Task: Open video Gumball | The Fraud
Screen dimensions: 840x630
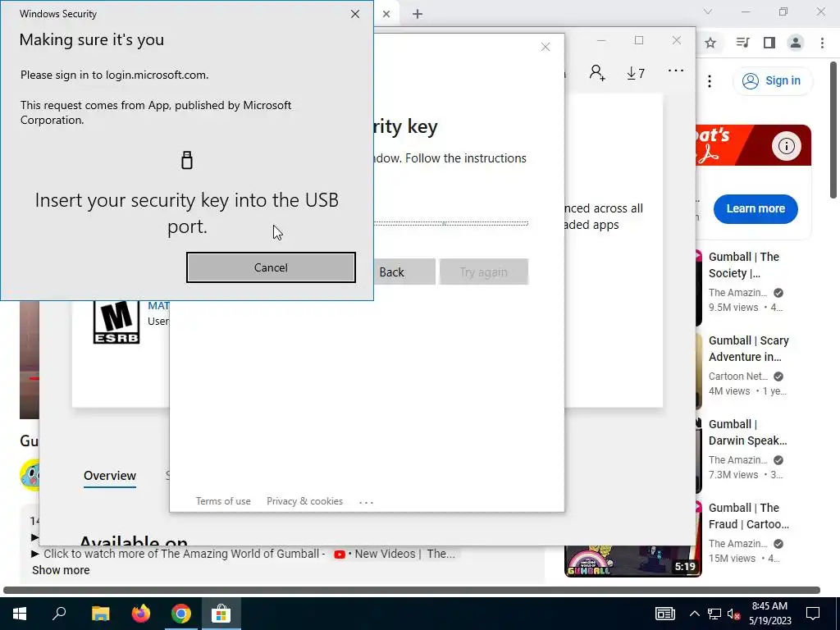Action: click(x=748, y=515)
